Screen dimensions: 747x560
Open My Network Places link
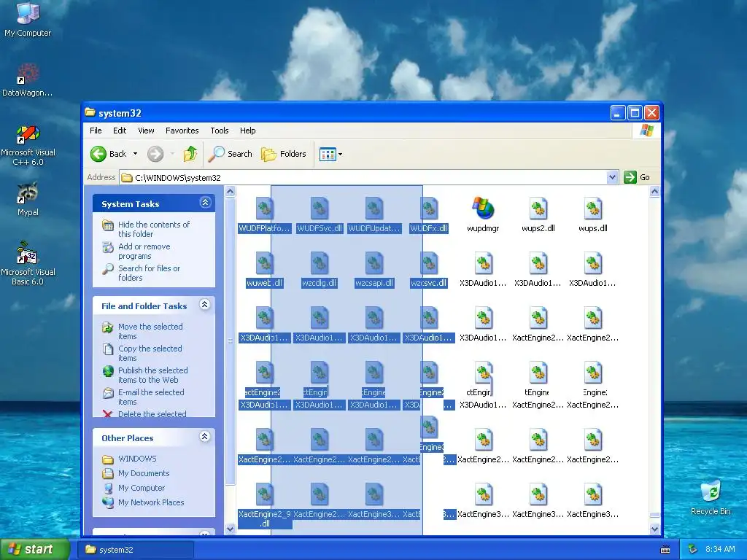(x=151, y=502)
